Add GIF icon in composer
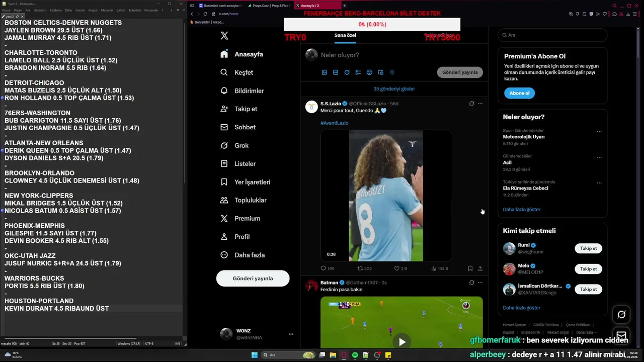The width and height of the screenshot is (644, 362). 336,72
